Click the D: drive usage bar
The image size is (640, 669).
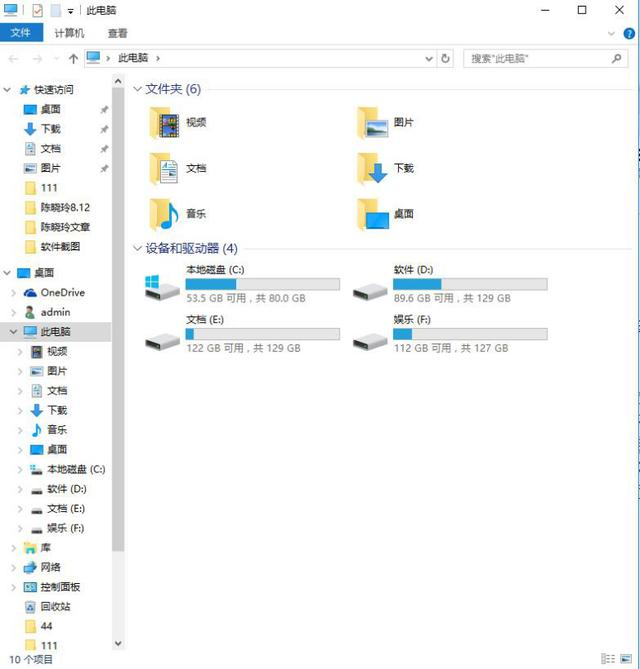click(x=470, y=284)
